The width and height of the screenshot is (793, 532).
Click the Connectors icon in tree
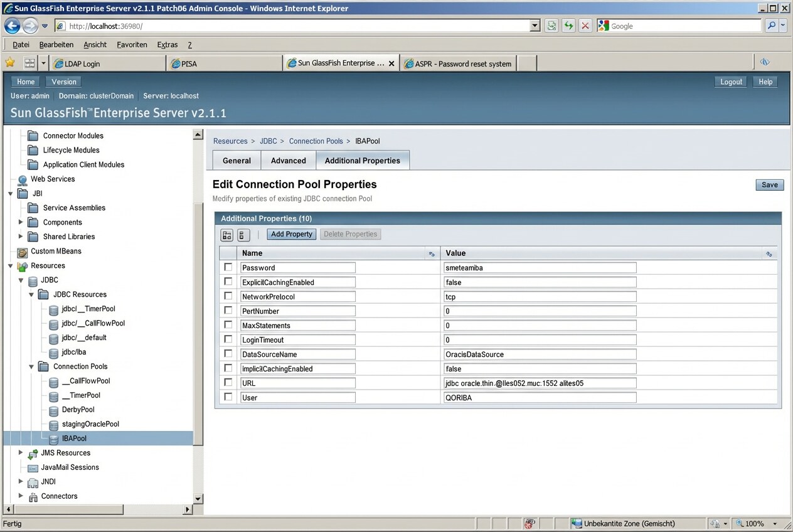click(x=33, y=497)
